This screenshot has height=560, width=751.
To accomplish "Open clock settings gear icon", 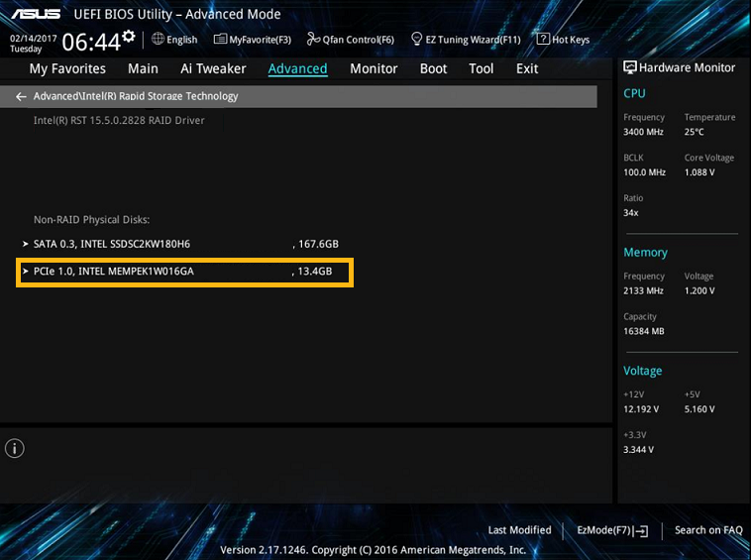I will click(x=129, y=37).
